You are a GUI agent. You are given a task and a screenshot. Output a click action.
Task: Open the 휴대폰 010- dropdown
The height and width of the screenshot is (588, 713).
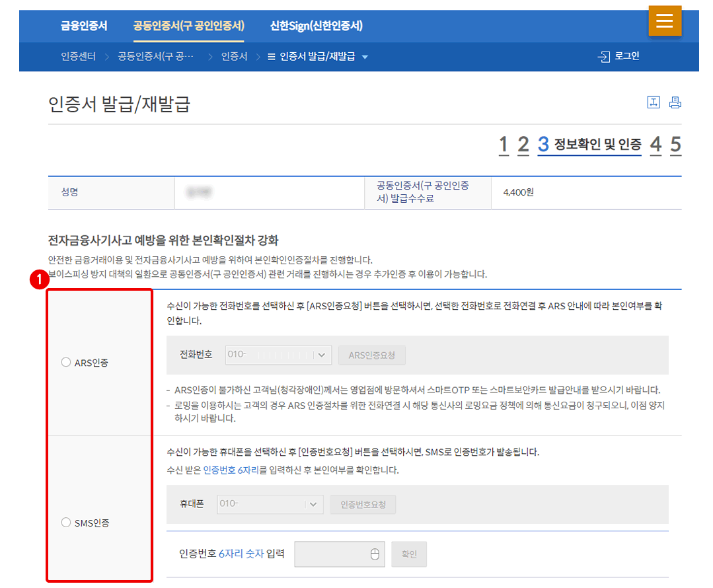coord(270,504)
